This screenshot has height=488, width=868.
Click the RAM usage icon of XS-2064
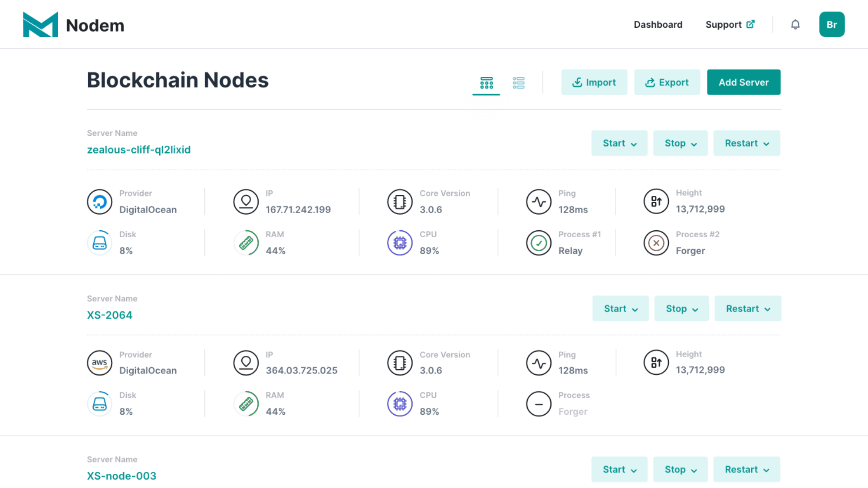click(246, 404)
